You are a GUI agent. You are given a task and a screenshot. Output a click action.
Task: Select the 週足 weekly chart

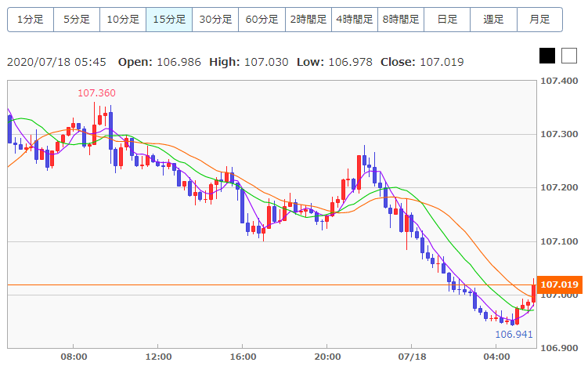[493, 20]
